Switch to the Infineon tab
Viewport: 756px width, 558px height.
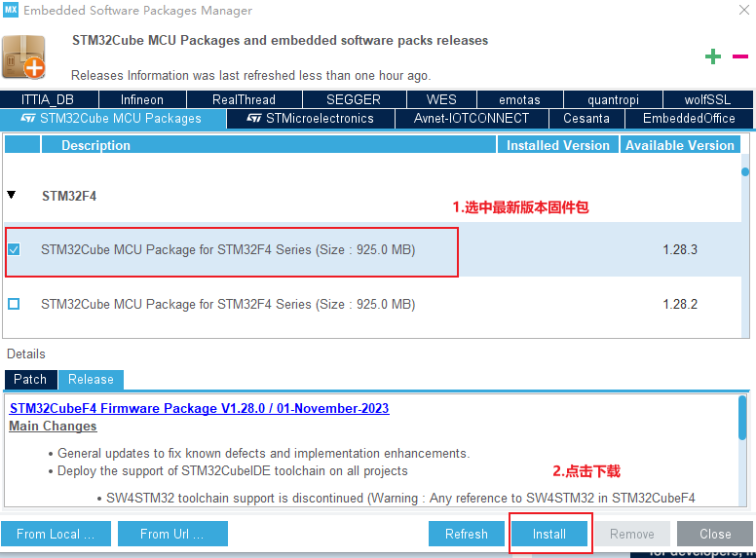coord(142,99)
